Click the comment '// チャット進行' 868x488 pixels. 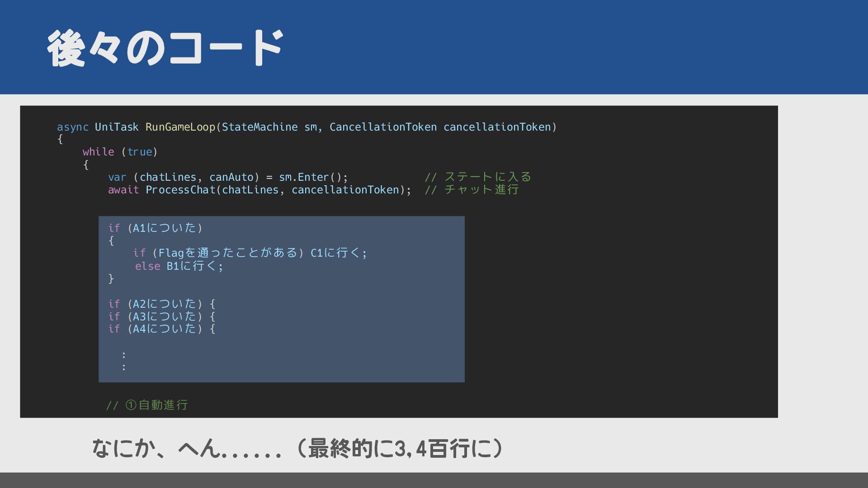click(472, 189)
